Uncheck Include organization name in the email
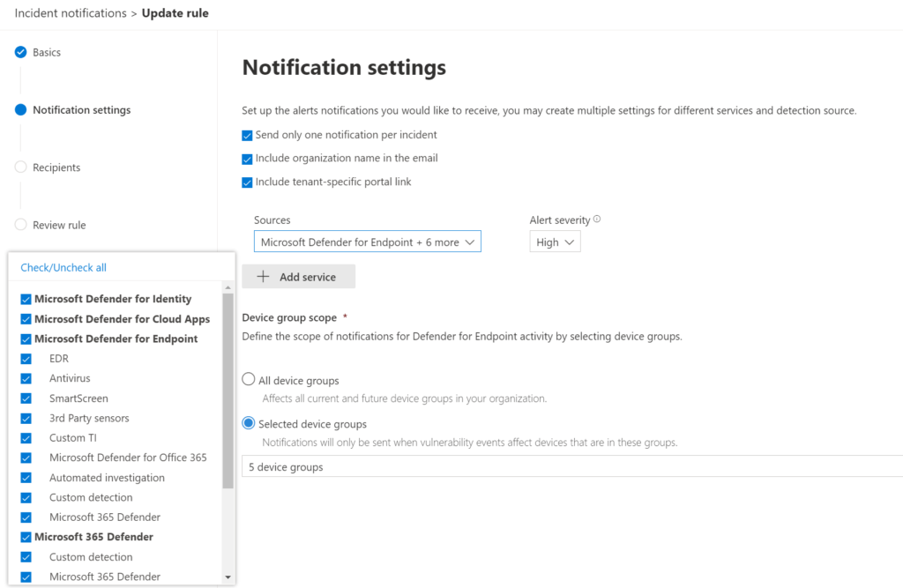903x588 pixels. (x=247, y=159)
